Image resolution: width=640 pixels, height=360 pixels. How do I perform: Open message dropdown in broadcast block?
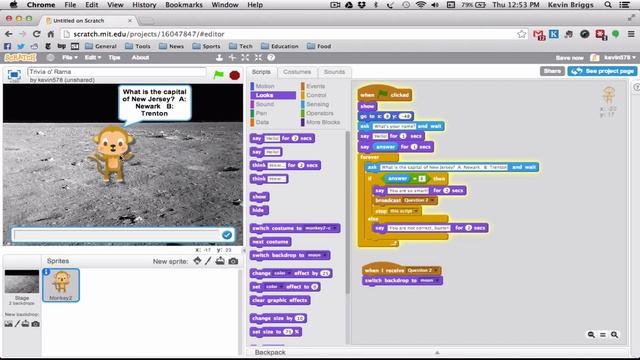click(x=432, y=200)
